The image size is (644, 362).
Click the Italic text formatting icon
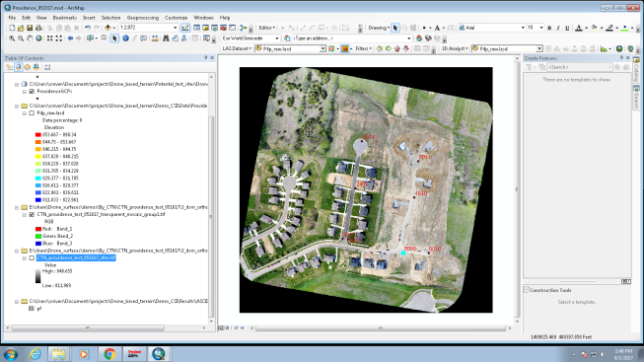[x=558, y=28]
